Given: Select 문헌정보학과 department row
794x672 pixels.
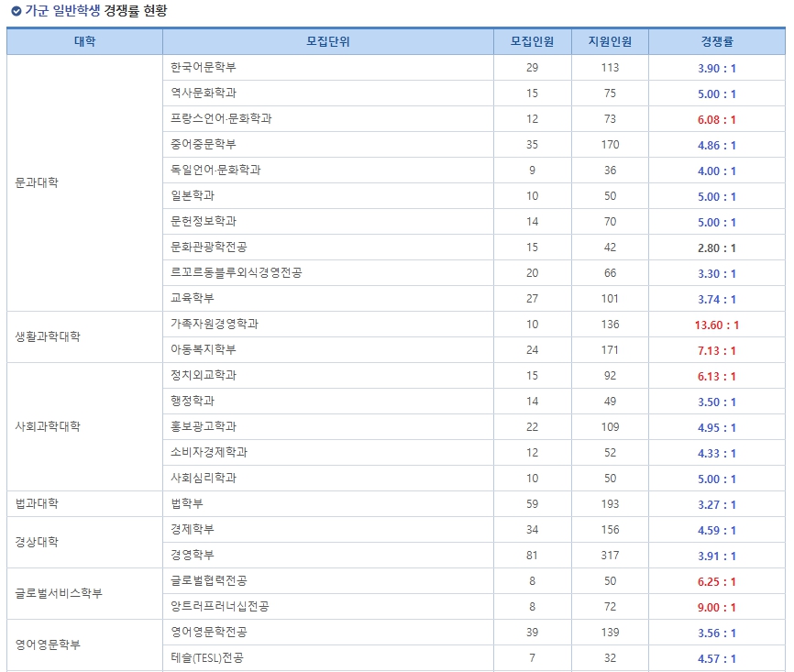Looking at the screenshot, I should (474, 221).
